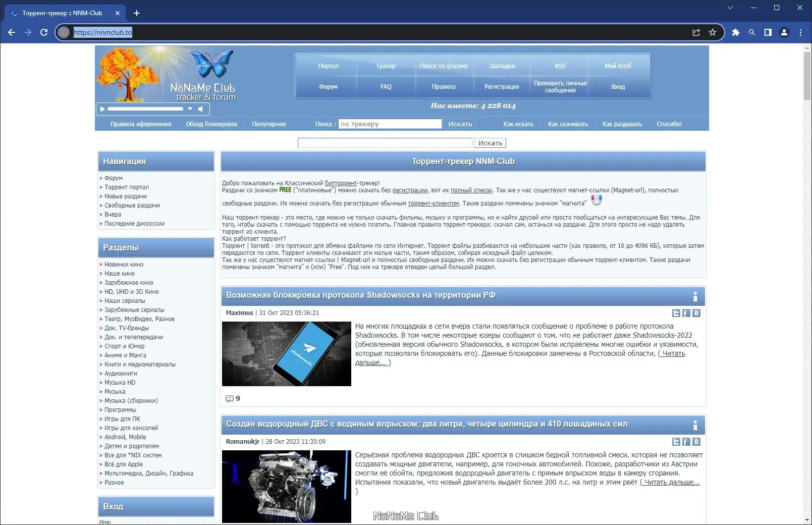
Task: Click Искать beside the wide search box
Action: click(x=490, y=143)
